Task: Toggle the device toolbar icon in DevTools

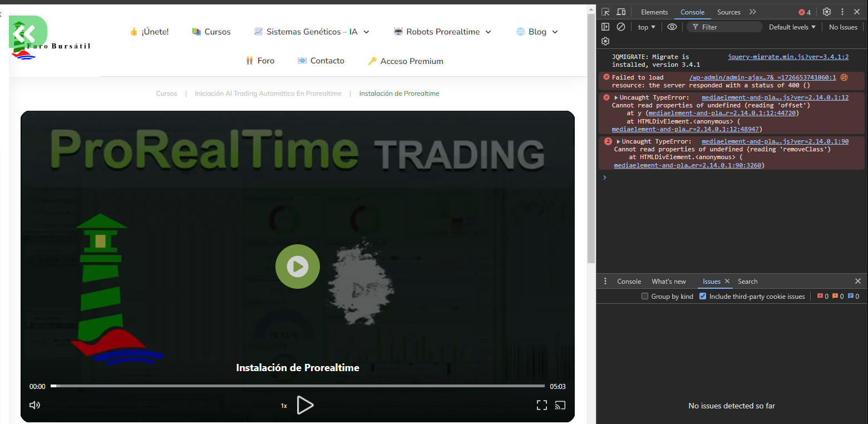Action: point(621,12)
